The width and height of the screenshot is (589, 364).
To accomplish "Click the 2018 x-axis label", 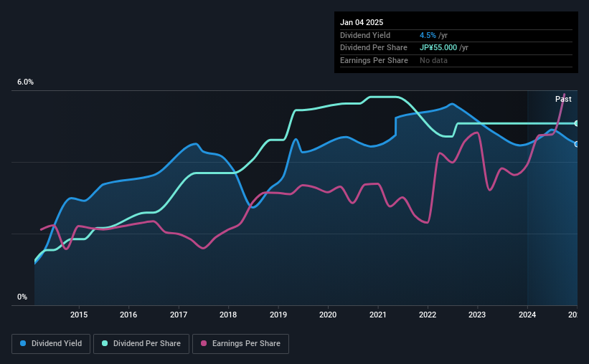I will click(228, 315).
